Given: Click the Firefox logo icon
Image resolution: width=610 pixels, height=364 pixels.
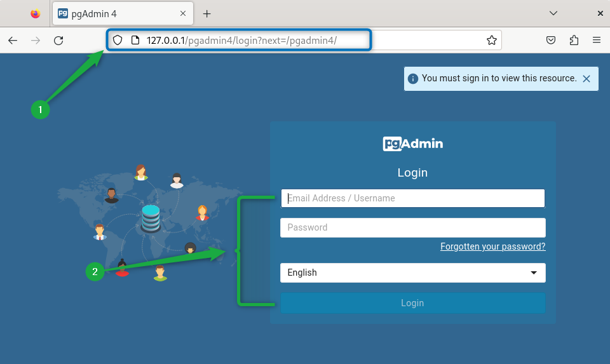Looking at the screenshot, I should 35,13.
